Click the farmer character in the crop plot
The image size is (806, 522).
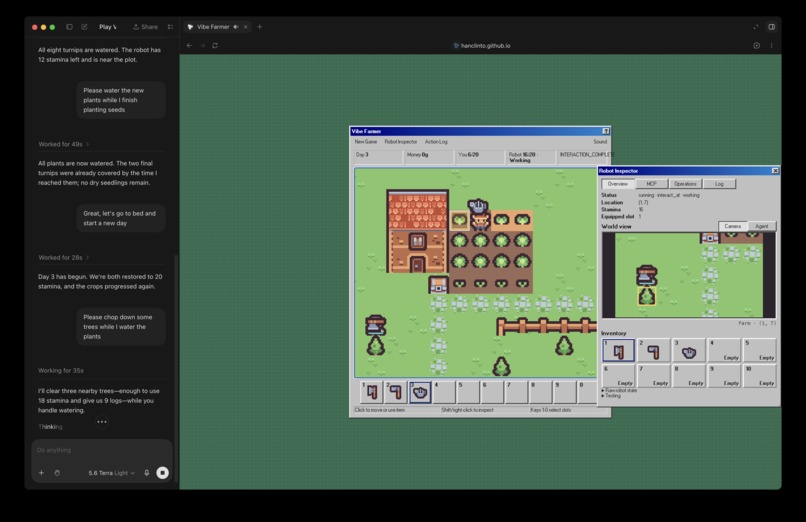click(x=481, y=221)
